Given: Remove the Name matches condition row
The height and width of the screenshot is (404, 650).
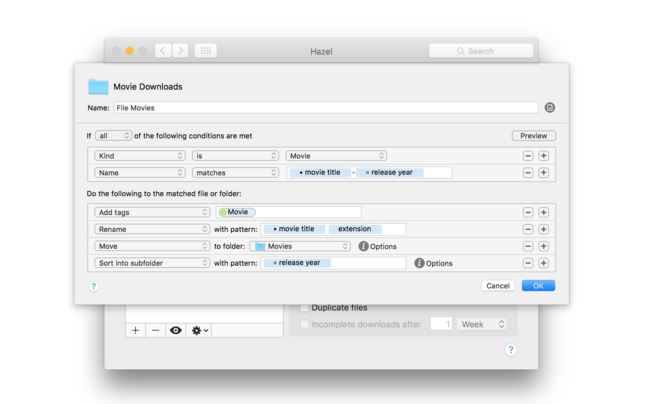Looking at the screenshot, I should [528, 173].
